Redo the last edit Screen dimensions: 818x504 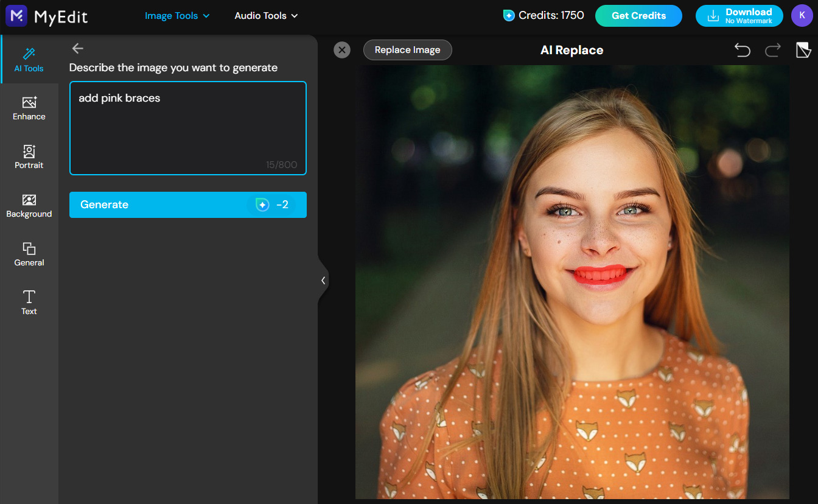(x=772, y=51)
